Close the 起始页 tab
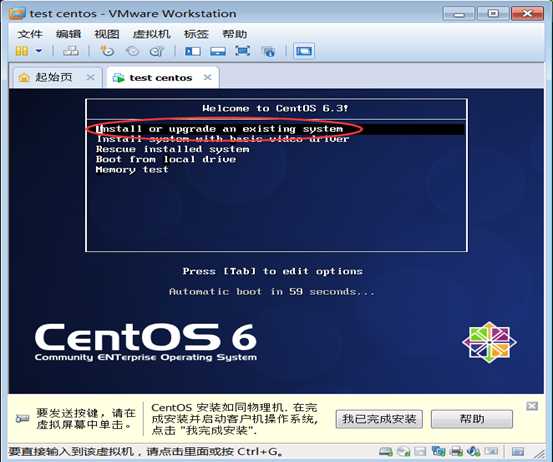 [x=91, y=77]
